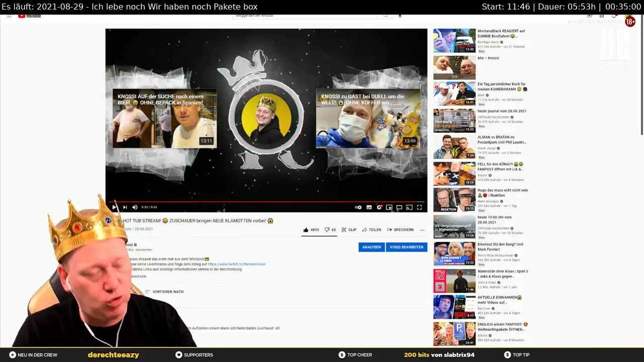Viewport: 644px width, 362px height.
Task: Open Ein Tag persönlicher Koch video thumbnail
Action: pos(454,94)
